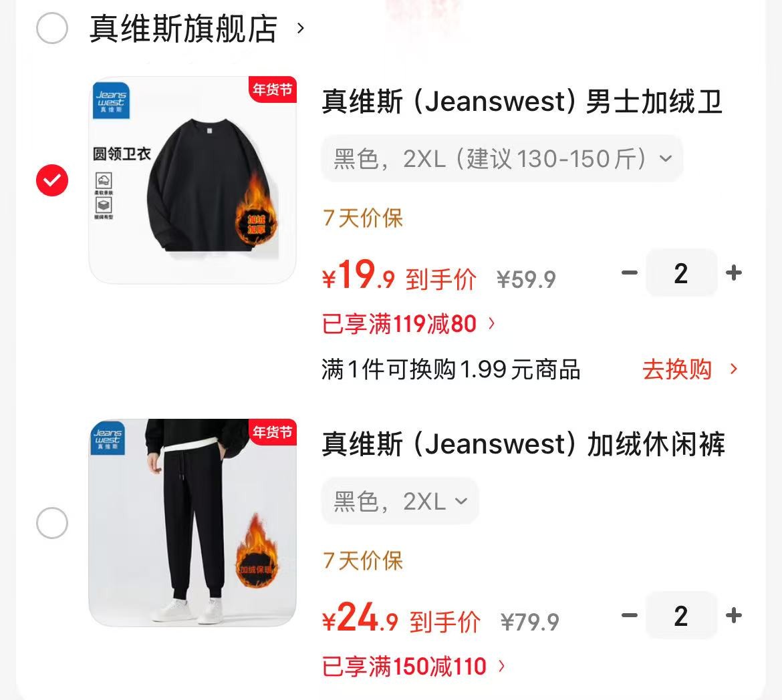The width and height of the screenshot is (782, 700).
Task: Open the 黑色, 2XL (建议130-150斤) variant dropdown
Action: (502, 158)
